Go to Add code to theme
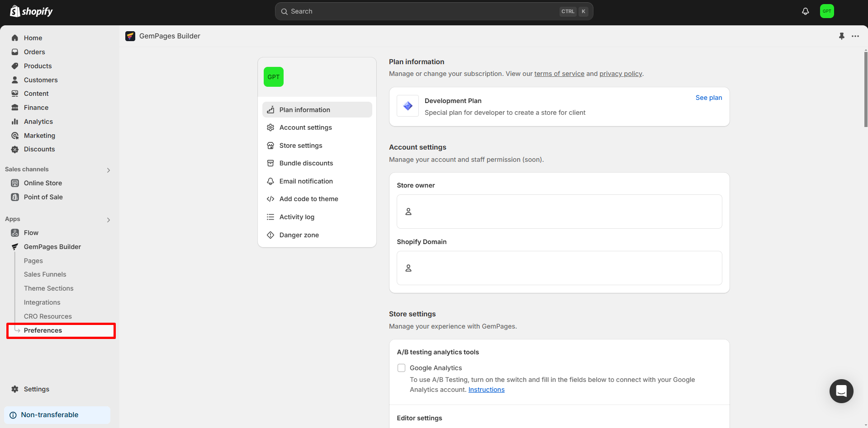 tap(308, 199)
